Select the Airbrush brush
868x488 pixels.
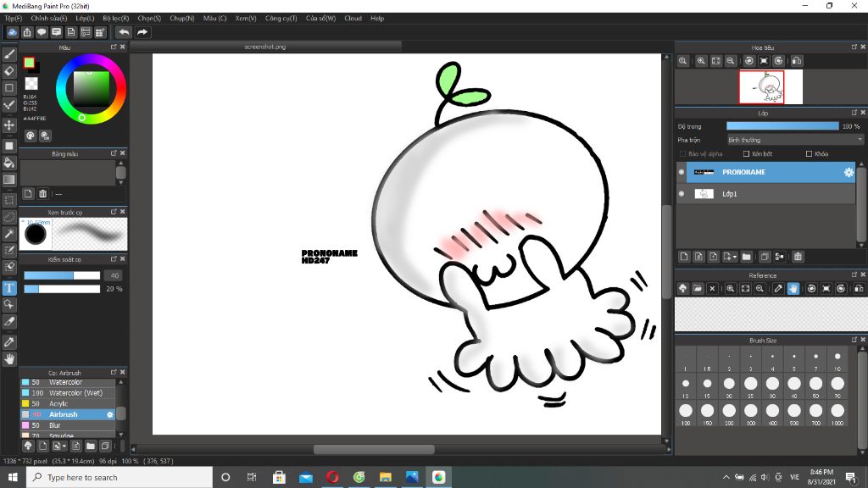coord(68,414)
